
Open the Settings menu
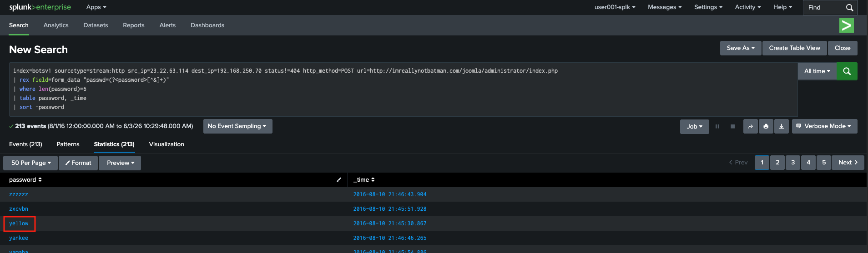coord(708,7)
